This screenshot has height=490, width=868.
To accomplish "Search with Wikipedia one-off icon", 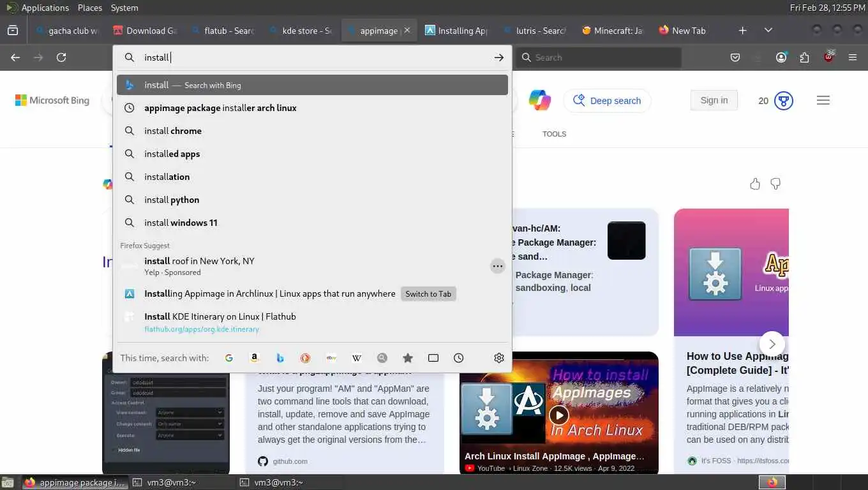I will (x=357, y=358).
